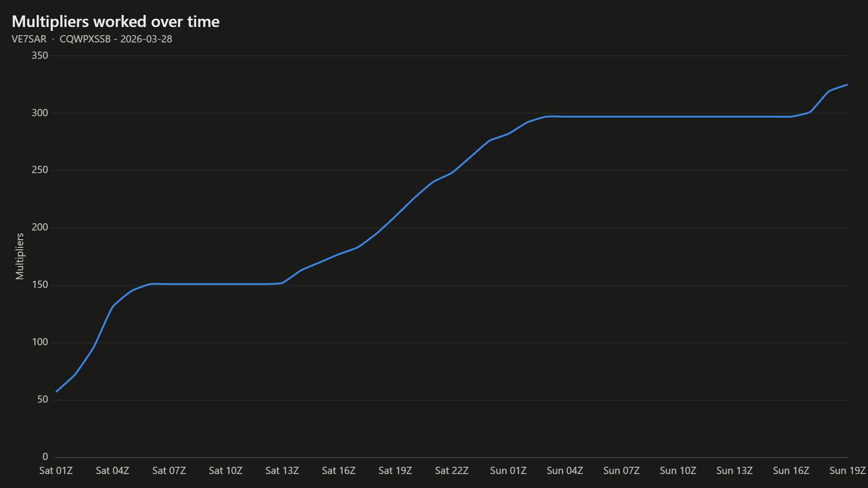Click the 'VE7SAR' callsign in subtitle

coord(29,39)
